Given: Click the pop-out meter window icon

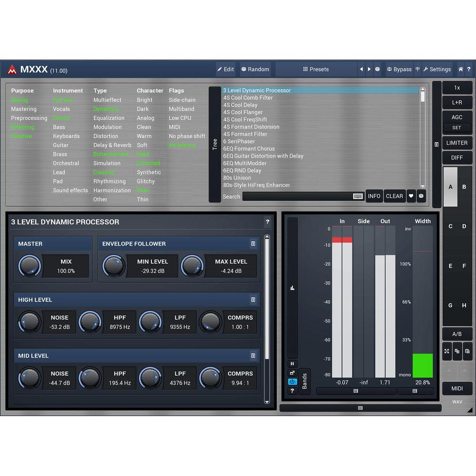Looking at the screenshot, I should pos(292,373).
